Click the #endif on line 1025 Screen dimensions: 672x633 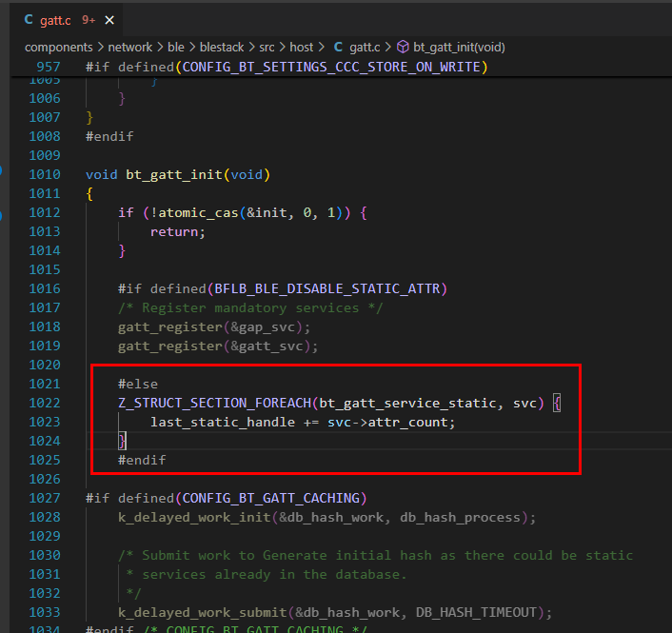142,461
